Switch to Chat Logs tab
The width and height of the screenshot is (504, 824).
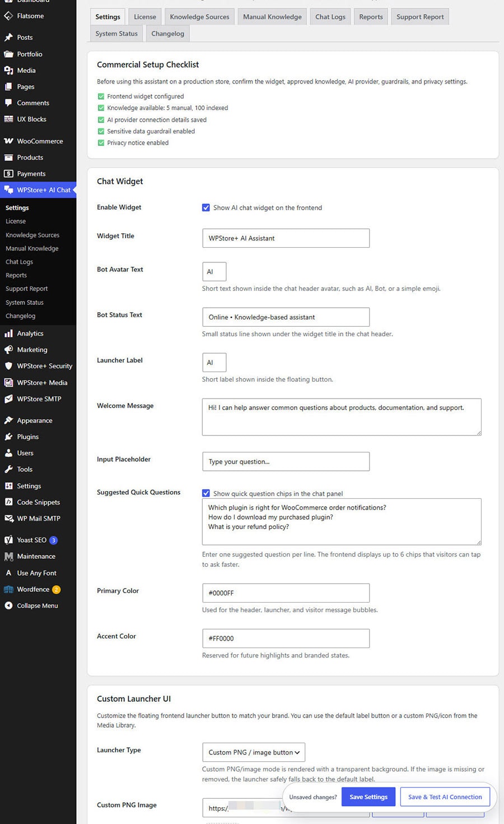pos(330,17)
